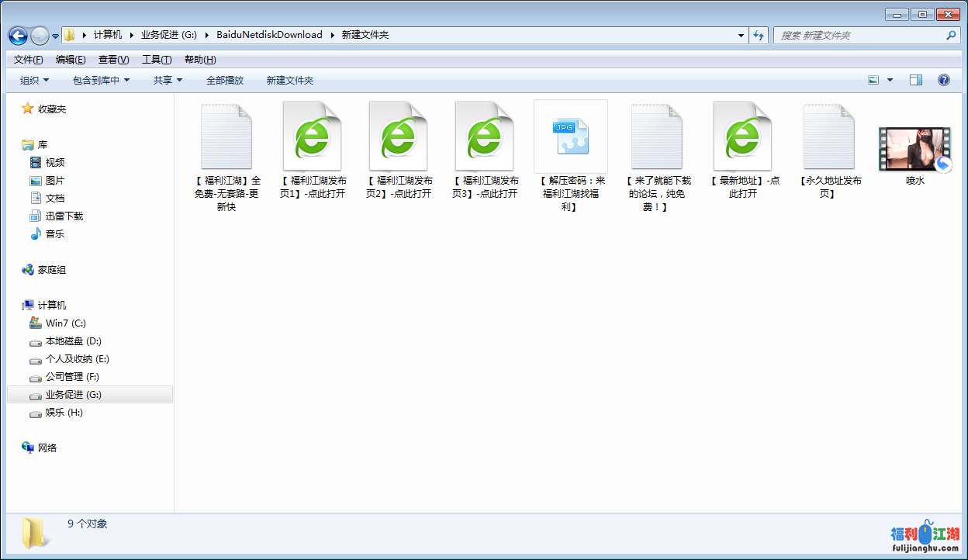Image resolution: width=968 pixels, height=560 pixels.
Task: Click the 全部播放 button
Action: pos(225,80)
